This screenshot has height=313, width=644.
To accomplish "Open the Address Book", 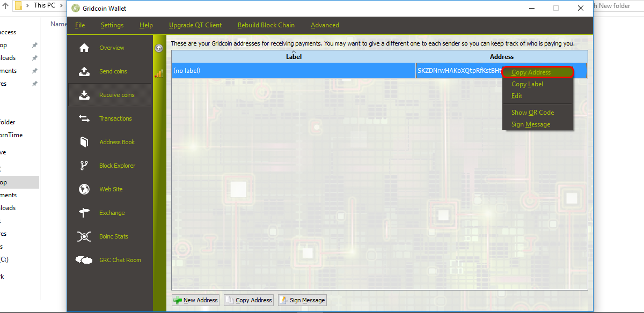I will click(110, 142).
